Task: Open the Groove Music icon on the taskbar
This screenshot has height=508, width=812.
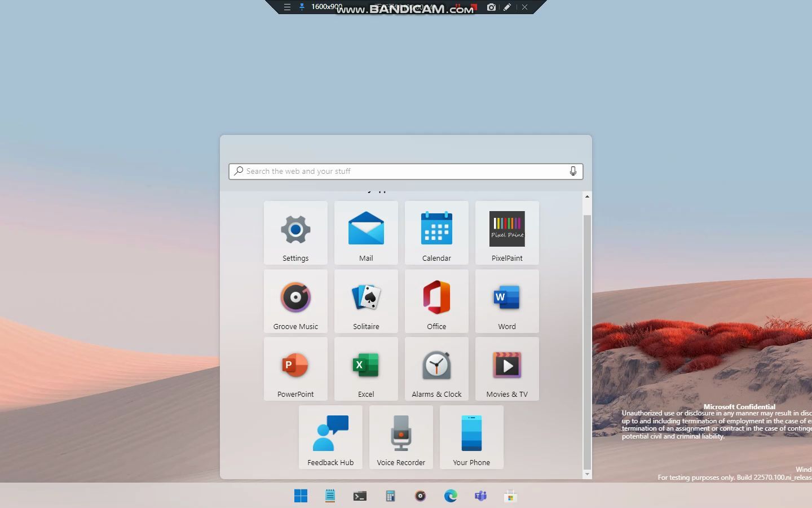Action: point(420,496)
